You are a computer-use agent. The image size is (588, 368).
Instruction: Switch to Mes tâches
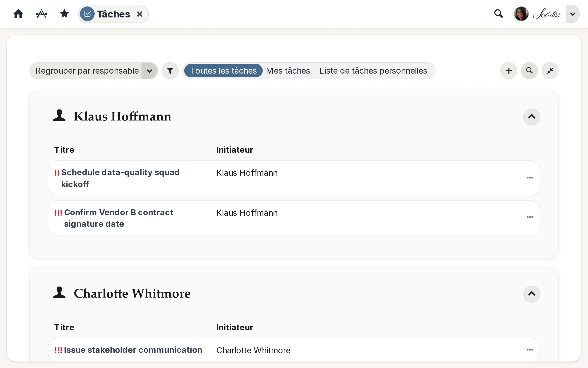pos(288,71)
